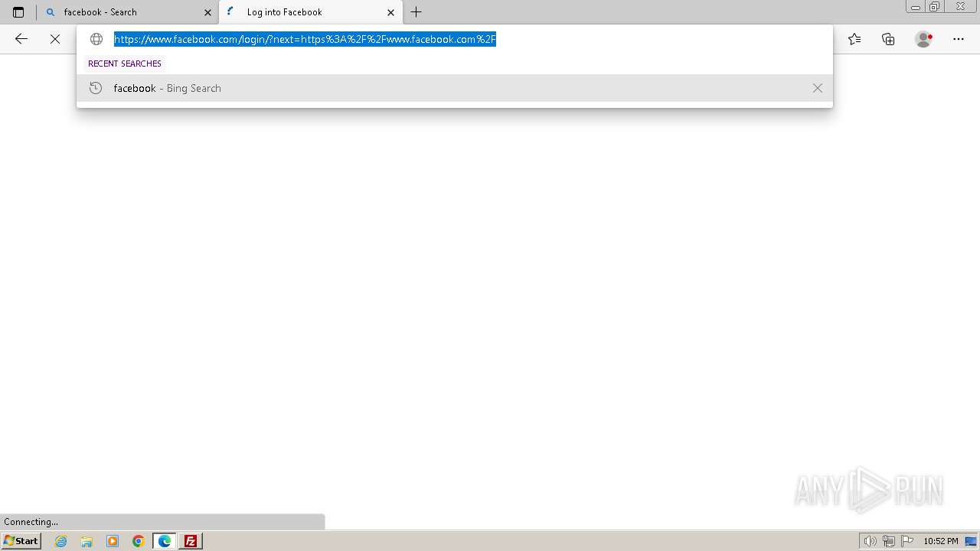Launch Google Chrome from taskbar
Screen dimensions: 980x551
pyautogui.click(x=139, y=541)
